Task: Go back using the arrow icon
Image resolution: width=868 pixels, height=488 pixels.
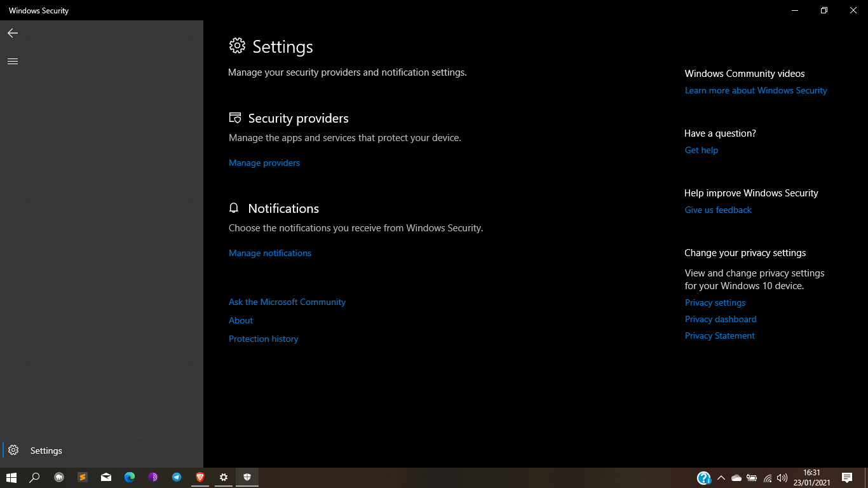Action: [x=13, y=33]
